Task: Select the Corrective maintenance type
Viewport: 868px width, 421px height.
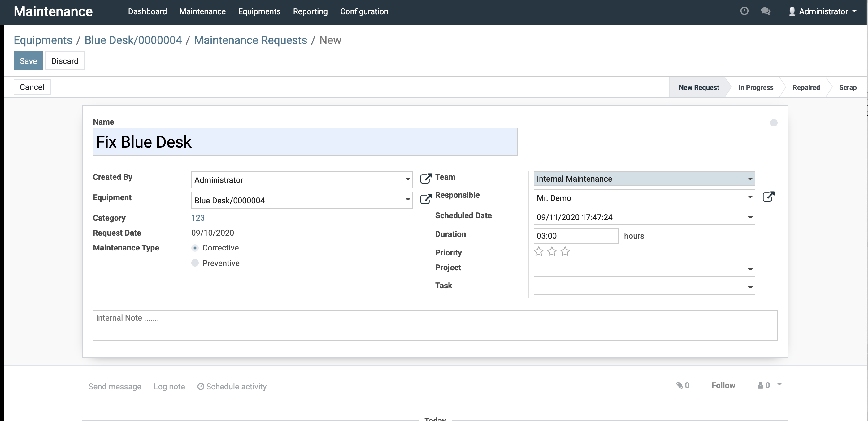Action: click(x=195, y=248)
